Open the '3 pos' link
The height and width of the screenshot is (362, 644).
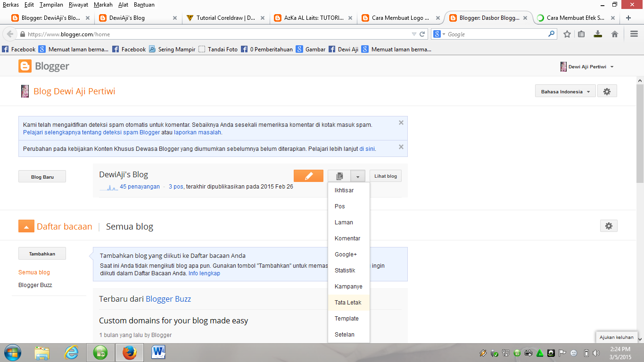tap(176, 187)
